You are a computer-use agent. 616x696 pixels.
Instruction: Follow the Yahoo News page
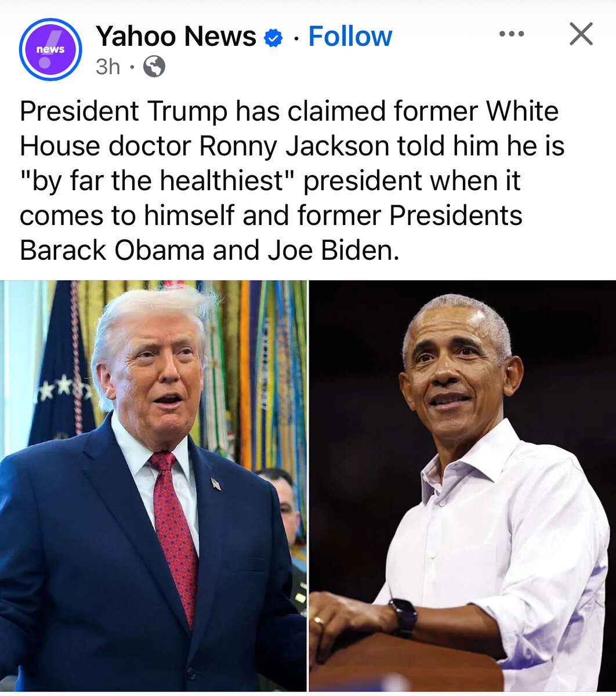(350, 37)
